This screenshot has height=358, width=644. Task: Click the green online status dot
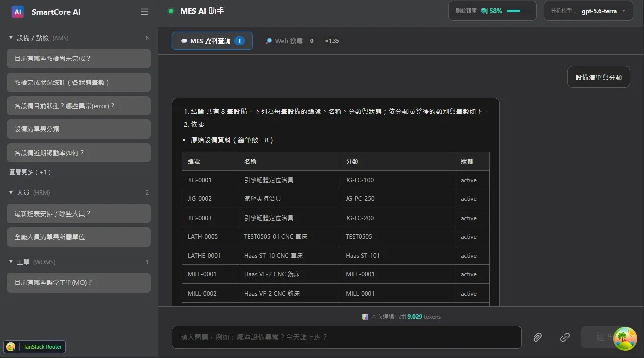coord(171,11)
